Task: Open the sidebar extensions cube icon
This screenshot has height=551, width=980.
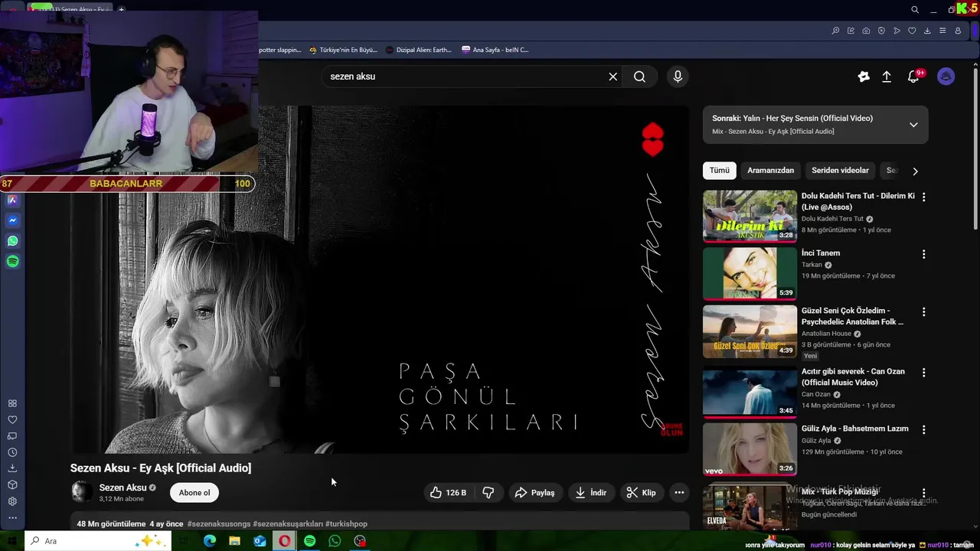Action: click(x=12, y=485)
